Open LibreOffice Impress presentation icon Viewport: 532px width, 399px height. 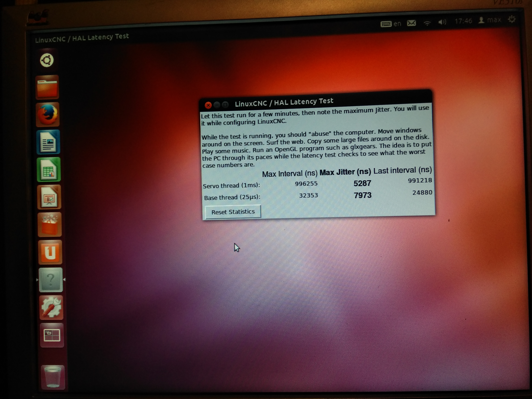pyautogui.click(x=49, y=197)
